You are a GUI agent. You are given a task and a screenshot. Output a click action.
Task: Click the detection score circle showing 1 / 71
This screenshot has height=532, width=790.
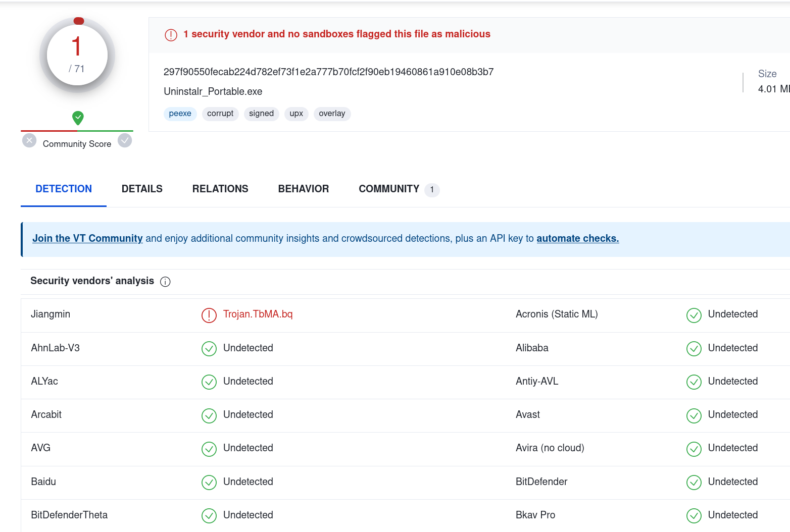pos(77,55)
